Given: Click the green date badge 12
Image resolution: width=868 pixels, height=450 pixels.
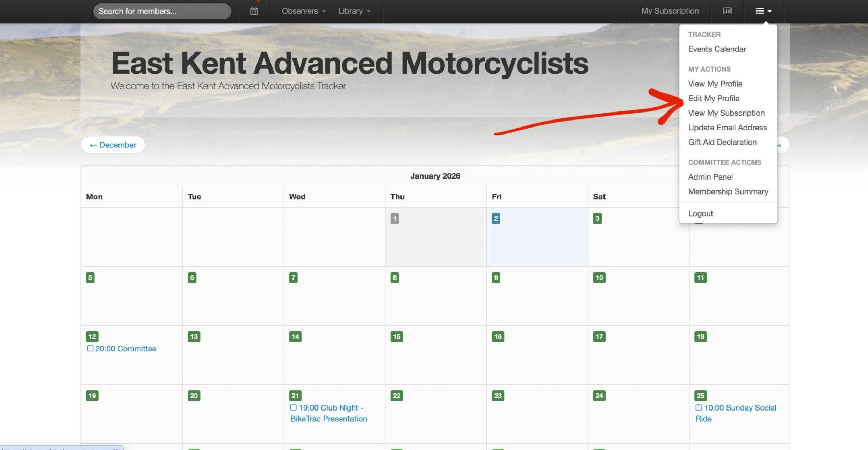Looking at the screenshot, I should coord(92,336).
